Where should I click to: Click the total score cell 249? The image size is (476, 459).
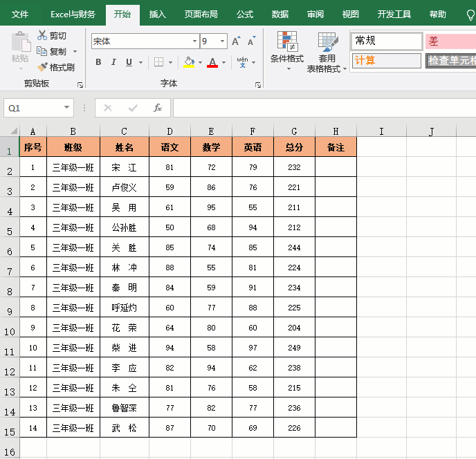pos(294,348)
